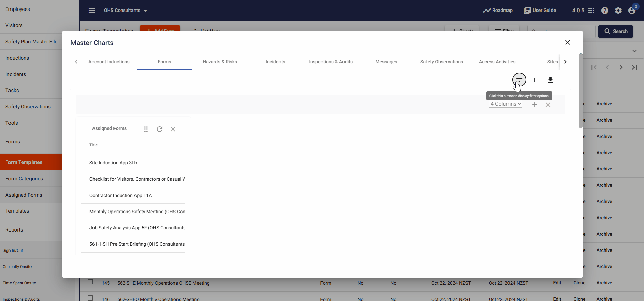The image size is (644, 301).
Task: Show filter options with the filter icon
Action: [519, 80]
